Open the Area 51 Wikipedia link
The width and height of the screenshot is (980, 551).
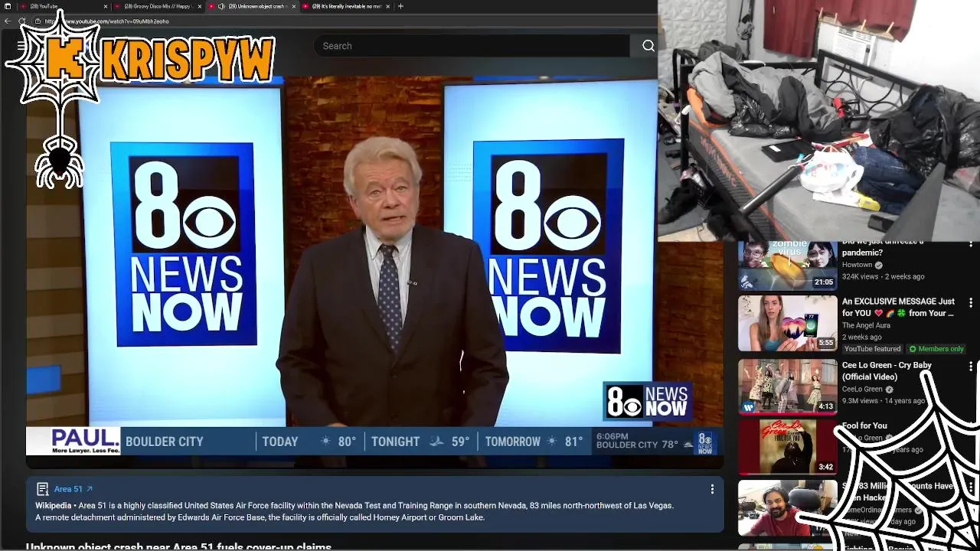(73, 489)
